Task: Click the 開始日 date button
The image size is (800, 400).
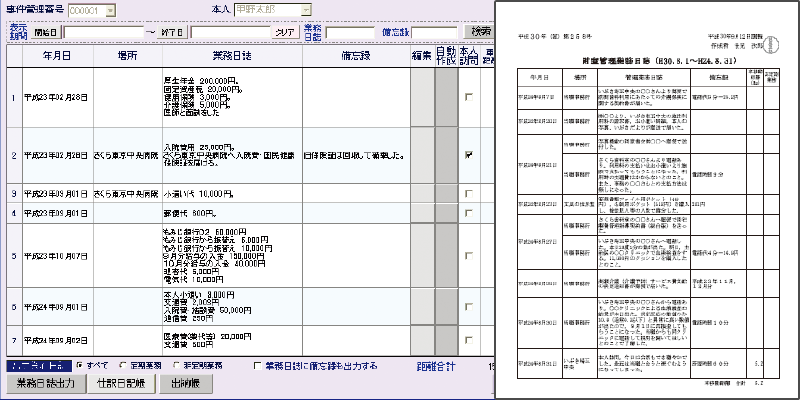Action: tap(47, 31)
